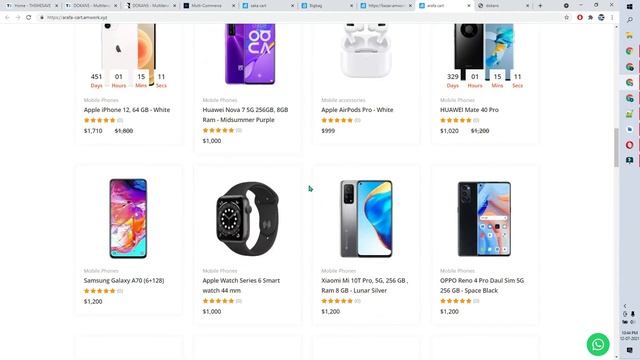Open HUAWEI Mate 40 Pro product link

click(469, 110)
